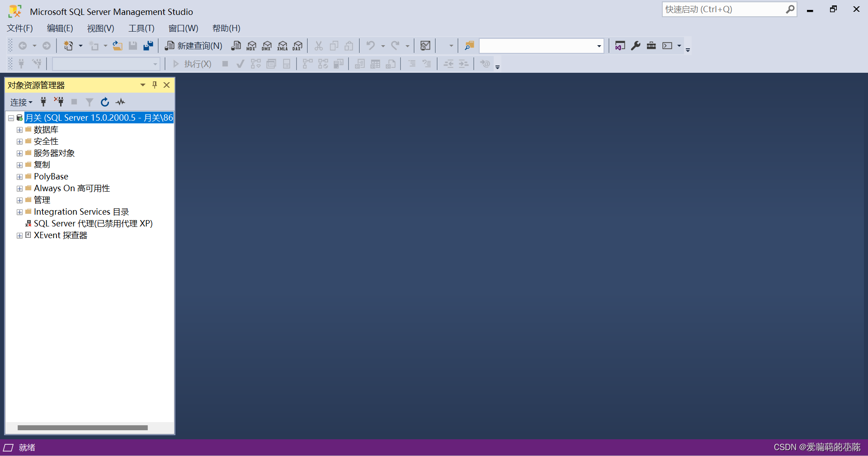This screenshot has width=868, height=456.
Task: Select SQL Server 代理 tree item
Action: [93, 223]
